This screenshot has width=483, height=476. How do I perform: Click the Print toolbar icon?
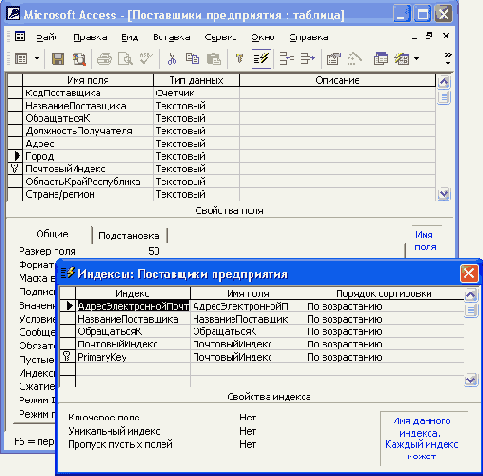pyautogui.click(x=104, y=59)
